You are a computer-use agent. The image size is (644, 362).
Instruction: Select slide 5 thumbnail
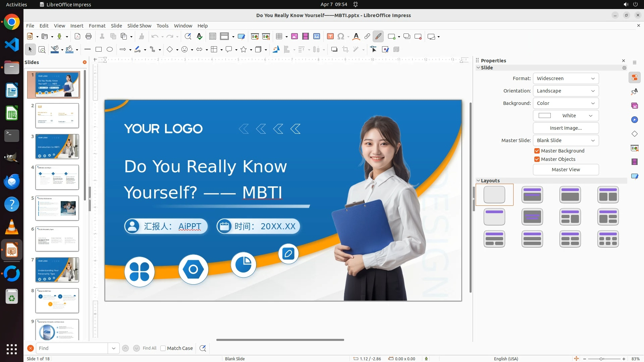(57, 208)
